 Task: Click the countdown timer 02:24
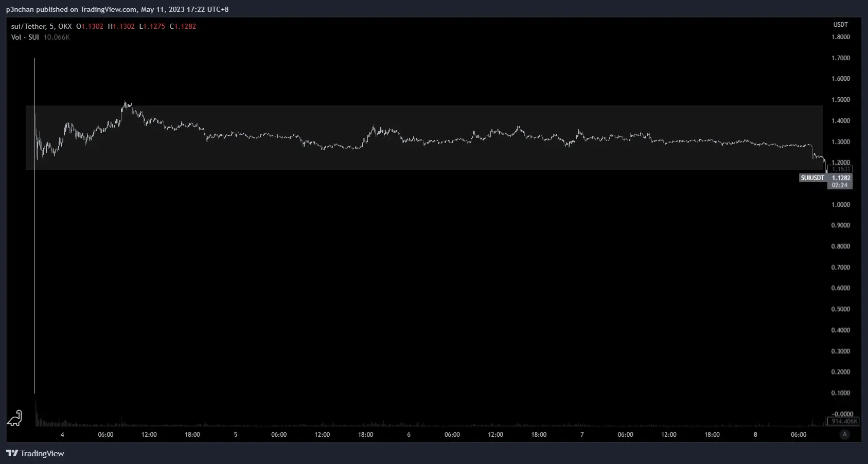coord(840,185)
